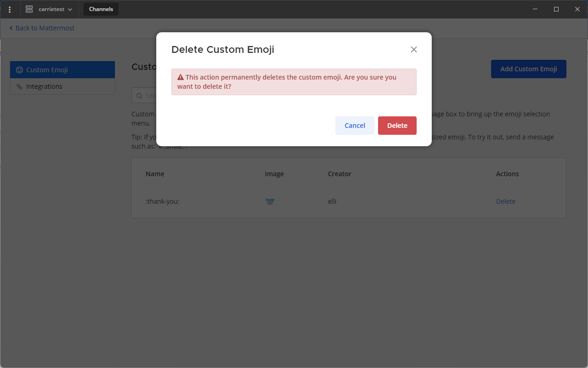Click the :thank-you: emoji name

point(162,201)
